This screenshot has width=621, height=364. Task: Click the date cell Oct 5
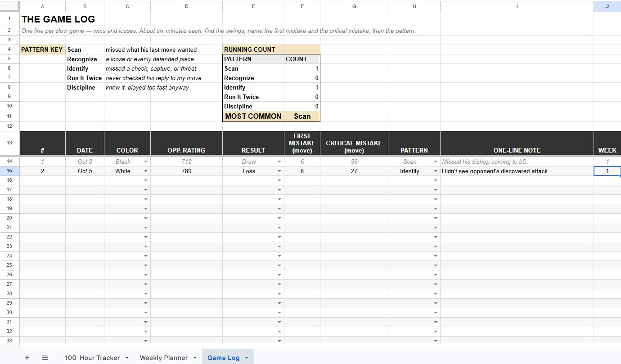coord(85,171)
